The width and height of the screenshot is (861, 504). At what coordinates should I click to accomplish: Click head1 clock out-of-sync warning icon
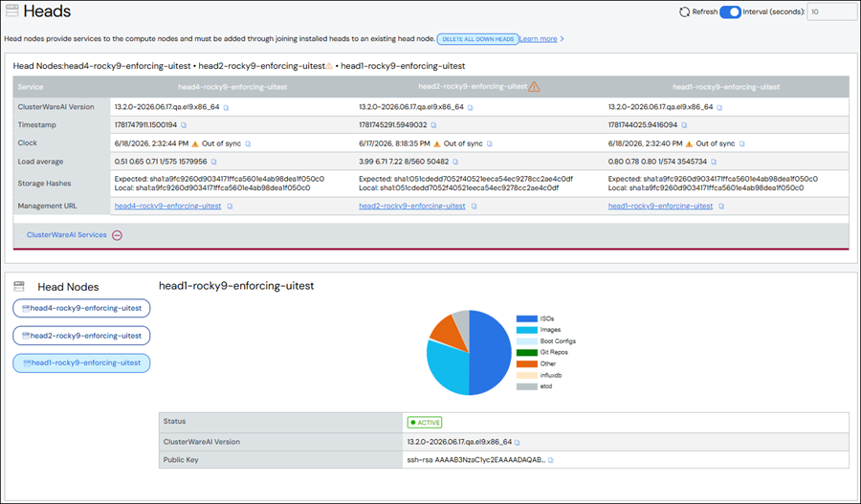click(x=689, y=143)
